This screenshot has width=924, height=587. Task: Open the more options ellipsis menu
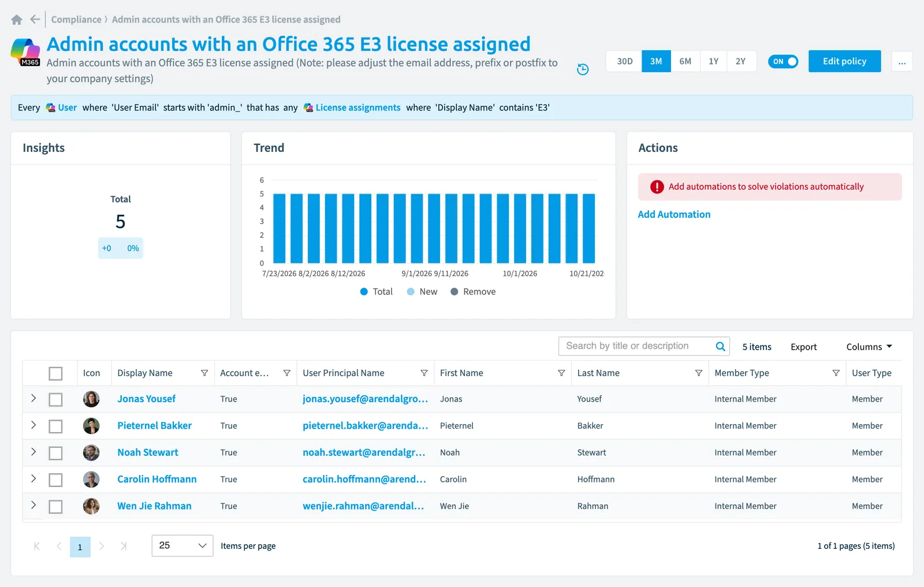click(902, 61)
